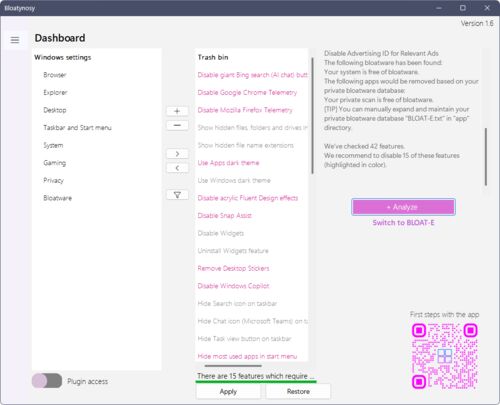Viewport: 500px width, 405px height.
Task: Toggle the Plugin access switch
Action: coord(47,381)
